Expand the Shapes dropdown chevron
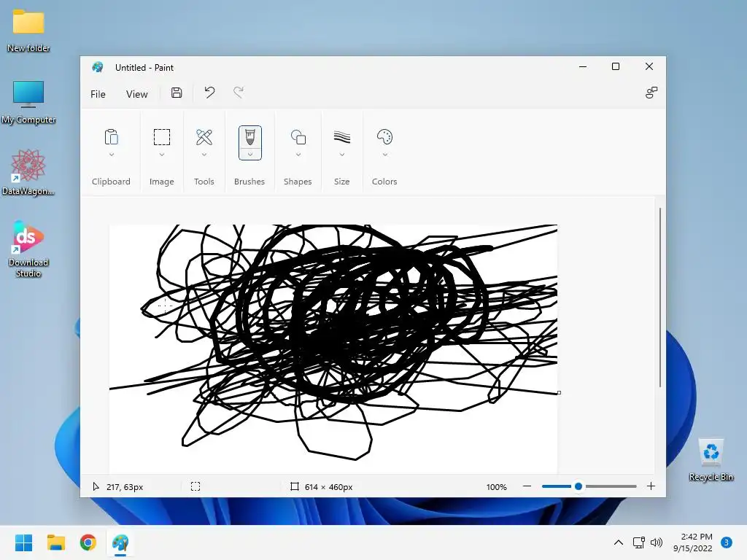 point(298,155)
